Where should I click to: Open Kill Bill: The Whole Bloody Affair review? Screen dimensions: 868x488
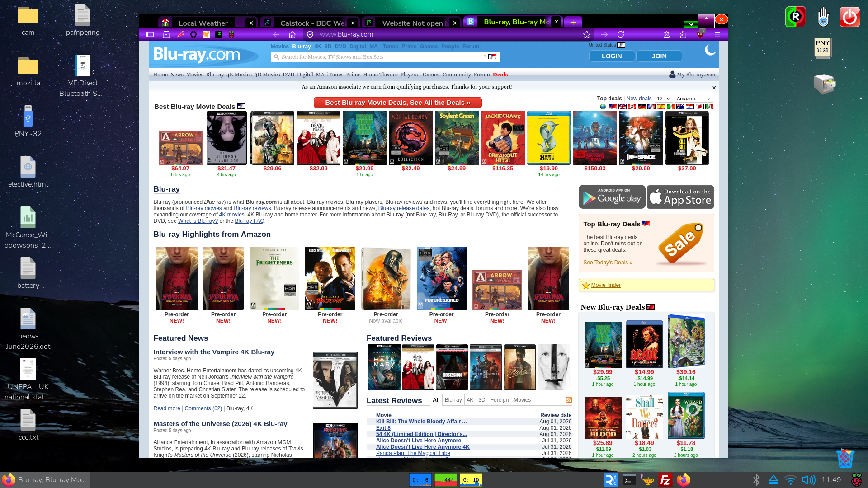(x=421, y=422)
